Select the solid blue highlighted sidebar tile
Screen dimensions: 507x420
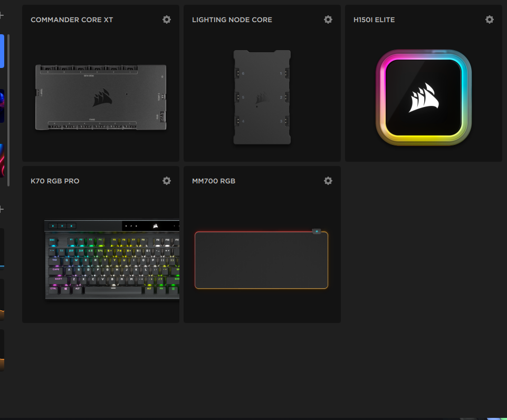2,51
